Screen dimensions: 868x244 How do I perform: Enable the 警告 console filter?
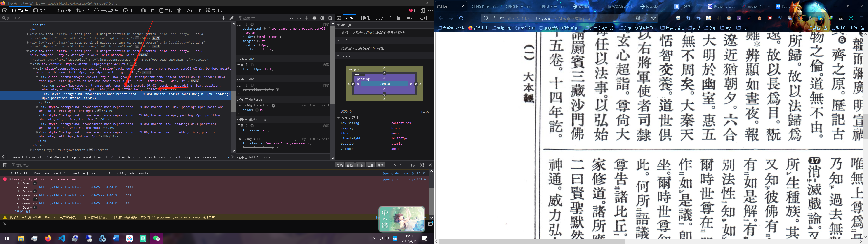[350, 165]
